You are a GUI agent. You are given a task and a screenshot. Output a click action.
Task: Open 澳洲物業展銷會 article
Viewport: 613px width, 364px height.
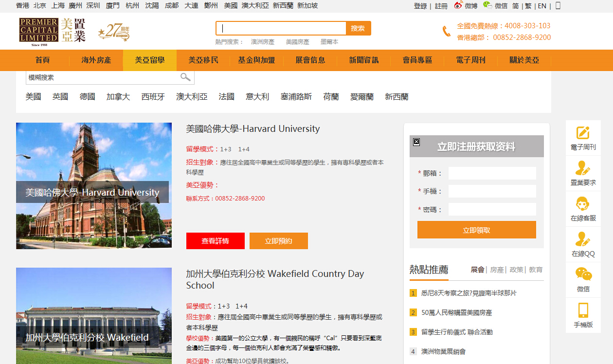pyautogui.click(x=443, y=351)
